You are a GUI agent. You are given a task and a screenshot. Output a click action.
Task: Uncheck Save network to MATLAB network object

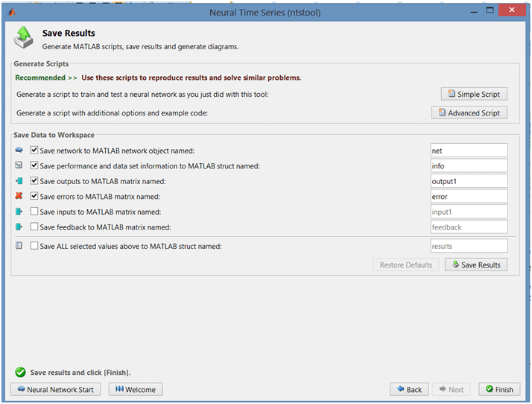pos(34,150)
